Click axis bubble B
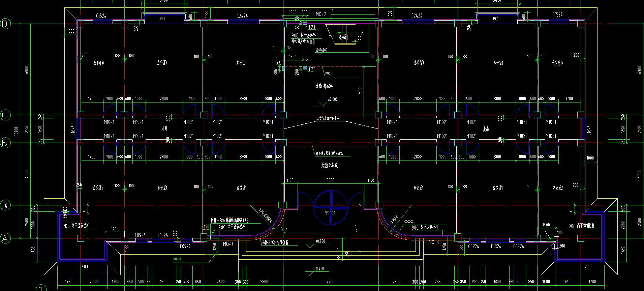 [x=5, y=143]
